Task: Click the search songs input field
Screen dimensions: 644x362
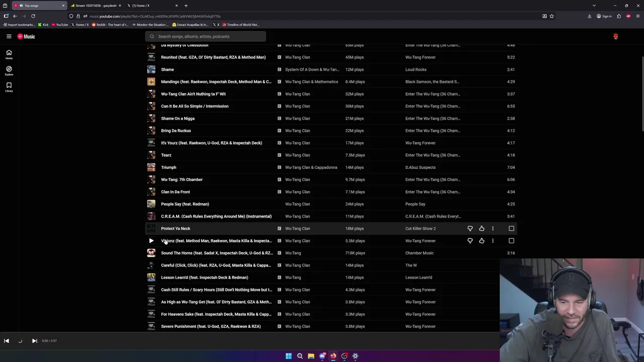Action: tap(205, 36)
